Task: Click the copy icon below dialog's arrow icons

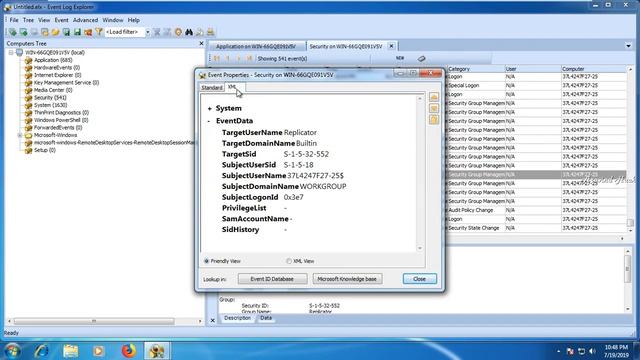Action: tap(434, 120)
